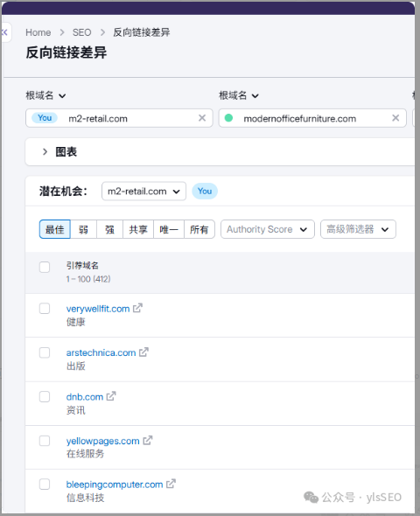
Task: Remove modernofficefurniture.com from the comparison
Action: pyautogui.click(x=395, y=118)
